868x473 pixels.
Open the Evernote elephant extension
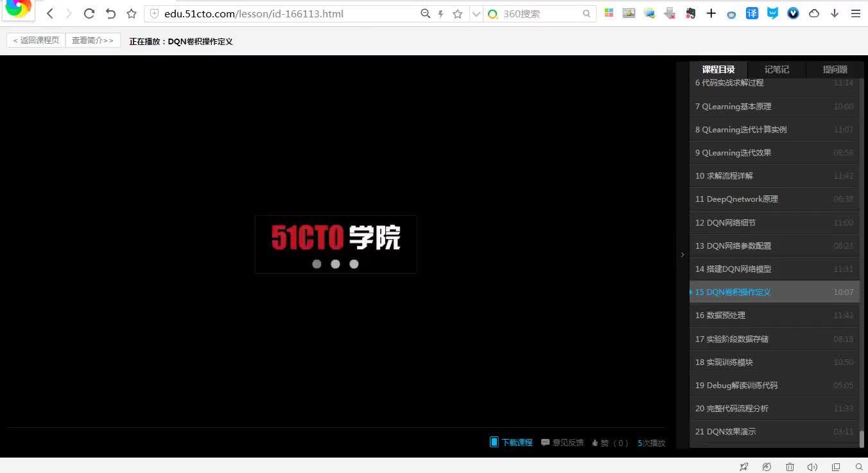691,13
